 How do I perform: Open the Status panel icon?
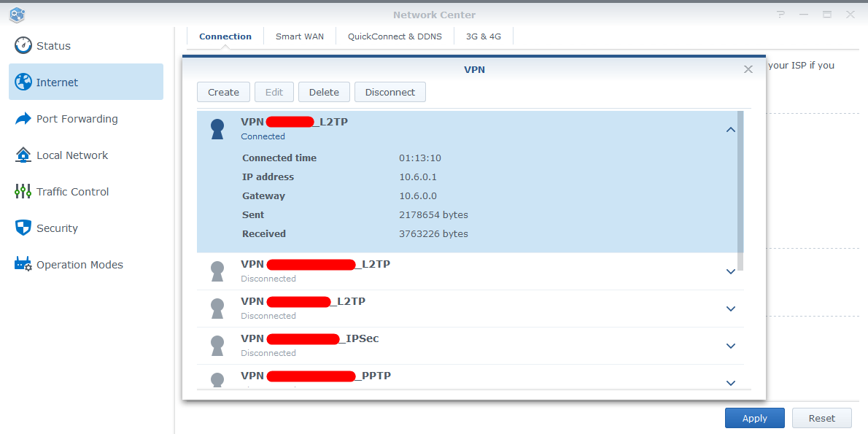point(23,45)
